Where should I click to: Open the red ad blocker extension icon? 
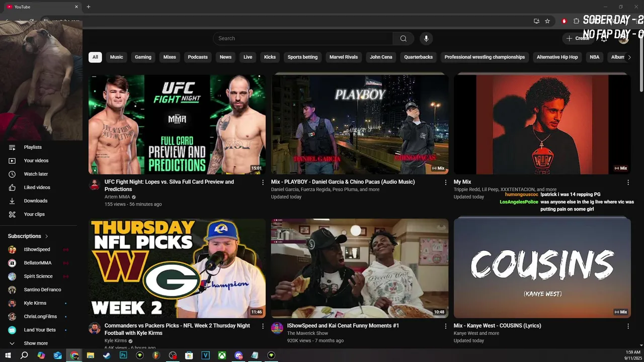coord(564,21)
